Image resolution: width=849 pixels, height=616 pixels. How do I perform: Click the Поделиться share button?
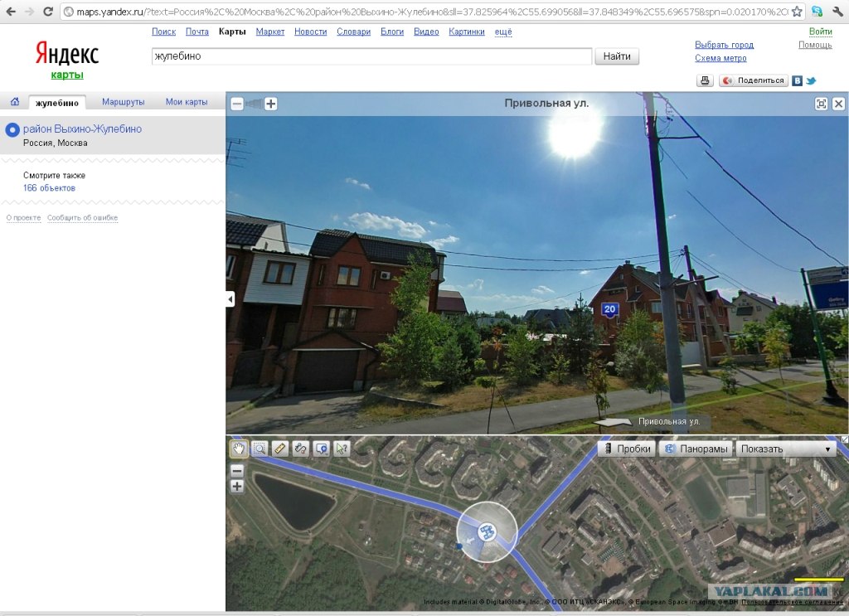coord(753,80)
